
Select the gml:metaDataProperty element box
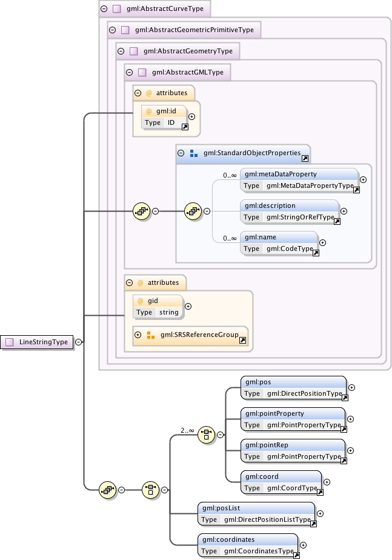(299, 180)
